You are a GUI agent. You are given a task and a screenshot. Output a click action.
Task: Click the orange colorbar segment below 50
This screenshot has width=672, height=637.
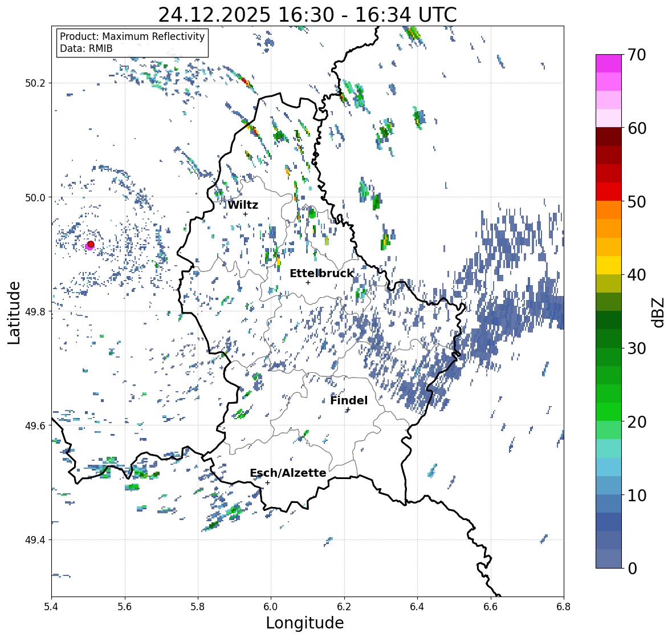click(x=609, y=210)
